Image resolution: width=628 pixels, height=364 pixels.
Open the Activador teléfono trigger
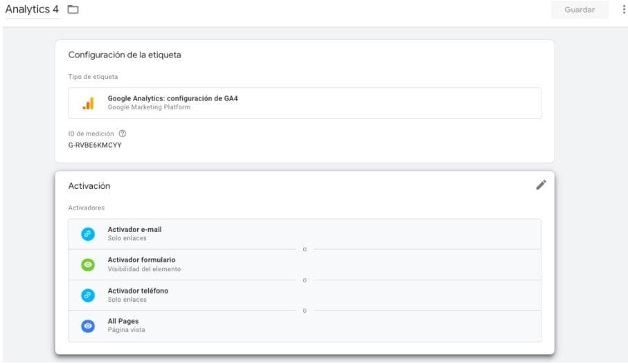tap(305, 295)
